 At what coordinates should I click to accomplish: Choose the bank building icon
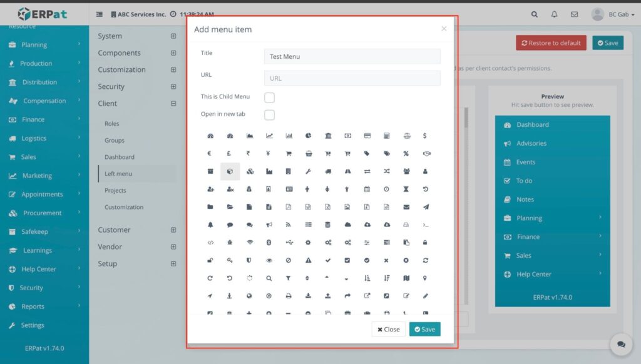[x=328, y=136]
